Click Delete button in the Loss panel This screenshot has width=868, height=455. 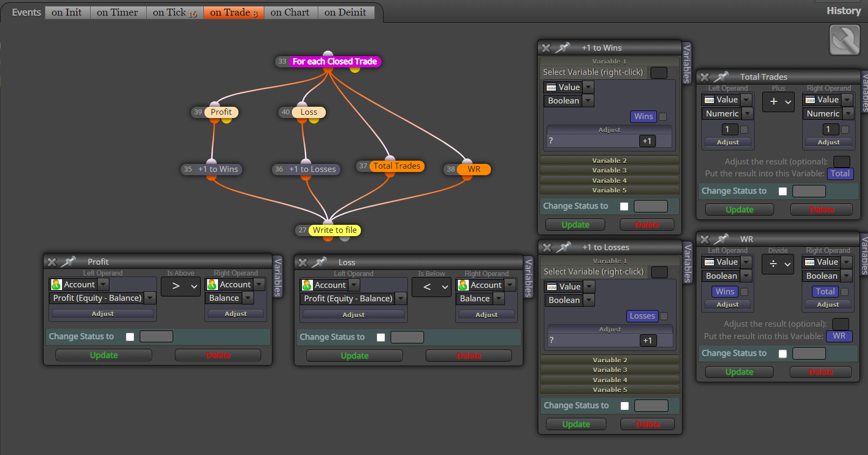(469, 356)
